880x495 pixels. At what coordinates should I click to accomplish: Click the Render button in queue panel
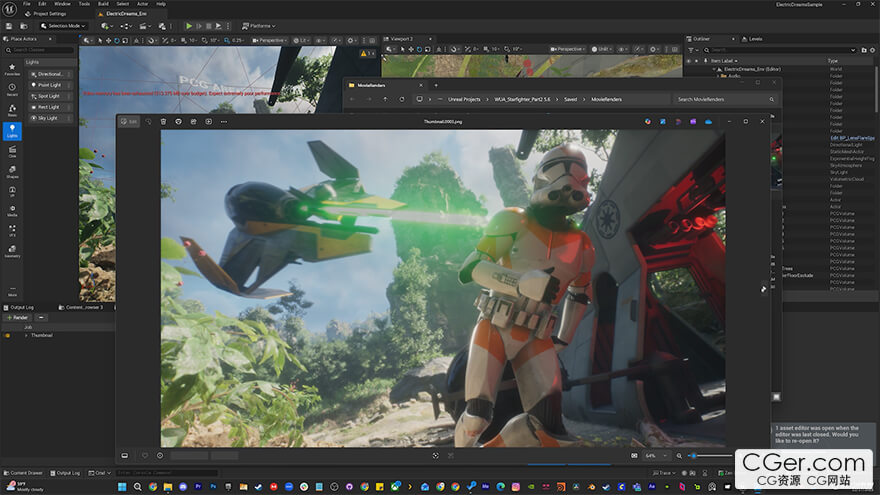[x=17, y=318]
